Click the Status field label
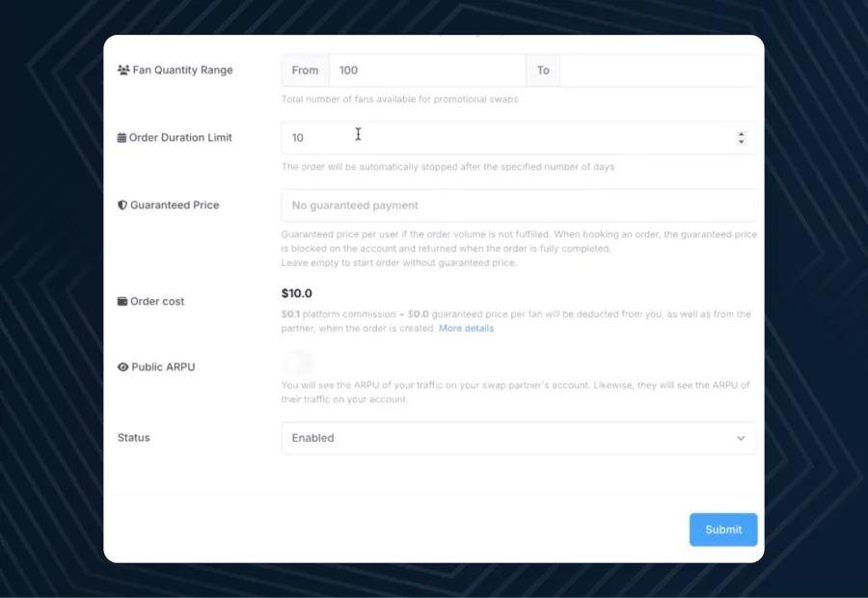 134,438
